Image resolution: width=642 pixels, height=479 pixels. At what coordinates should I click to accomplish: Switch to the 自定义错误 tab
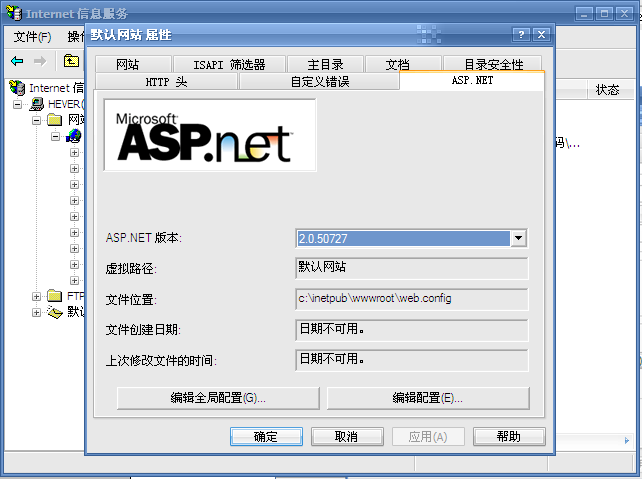coord(320,81)
